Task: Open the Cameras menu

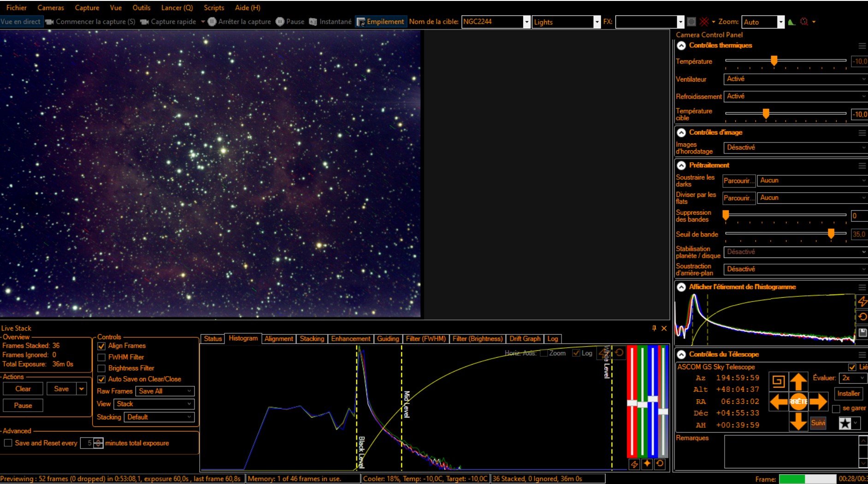Action: (x=51, y=8)
